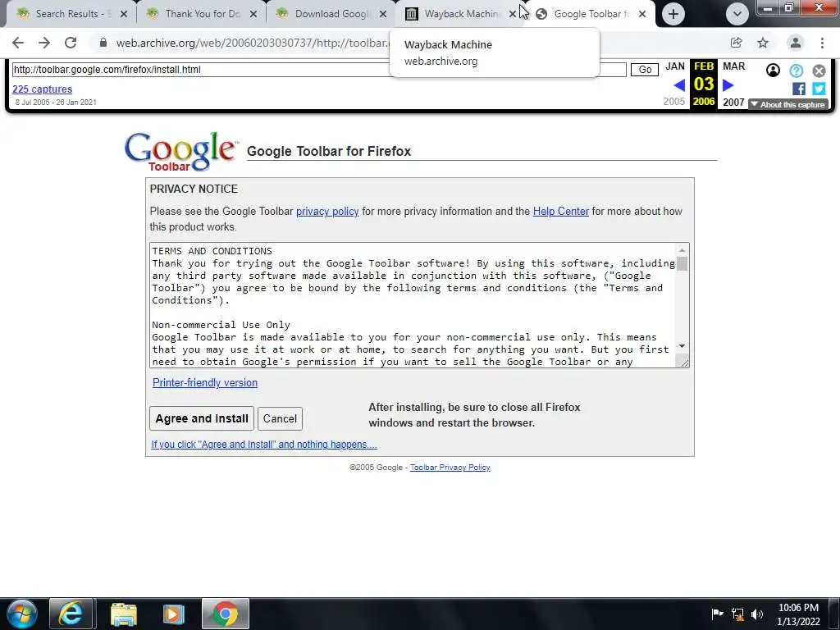Bookmark this page with the star icon
The image size is (840, 630).
click(x=763, y=43)
